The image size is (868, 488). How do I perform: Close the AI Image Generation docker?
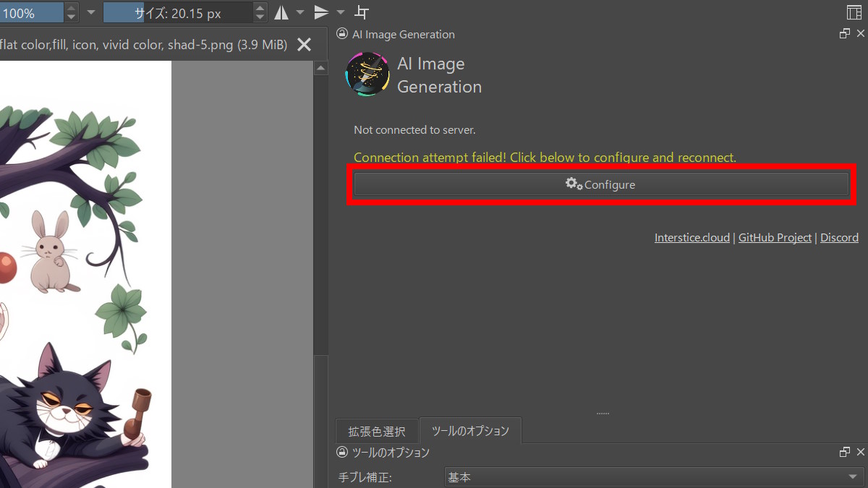click(x=860, y=34)
